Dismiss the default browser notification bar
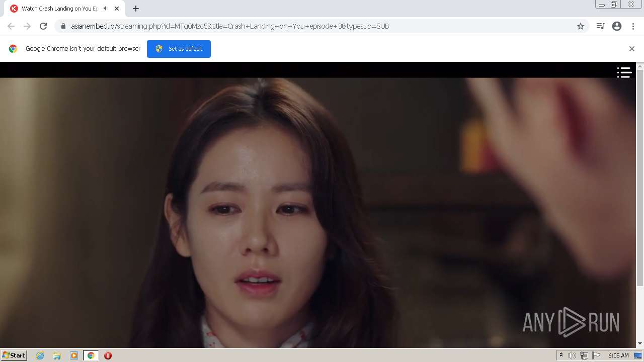The image size is (644, 362). pyautogui.click(x=632, y=49)
